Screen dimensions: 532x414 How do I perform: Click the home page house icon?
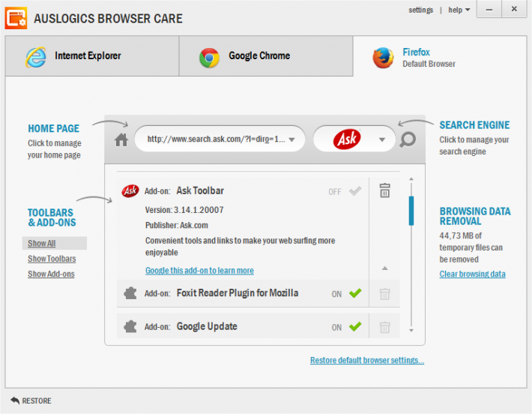click(121, 139)
